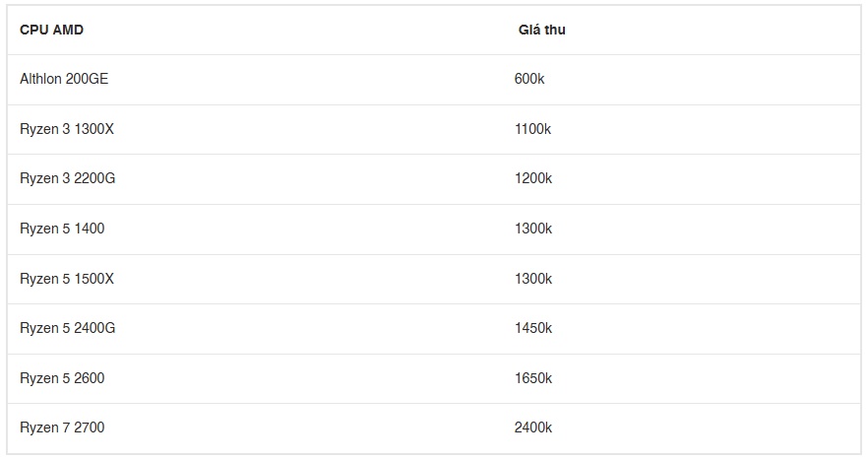Click the Ryzen 5 2600 entry
The width and height of the screenshot is (868, 460).
pos(62,378)
